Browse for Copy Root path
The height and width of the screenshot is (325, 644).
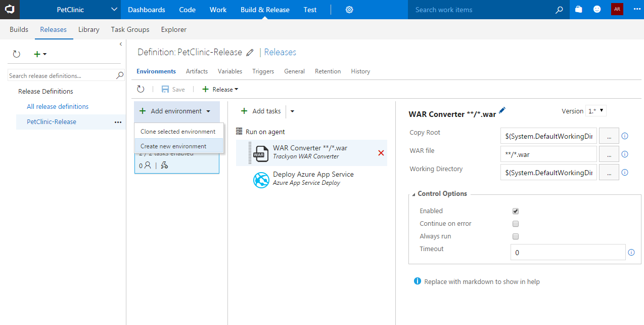pyautogui.click(x=609, y=136)
